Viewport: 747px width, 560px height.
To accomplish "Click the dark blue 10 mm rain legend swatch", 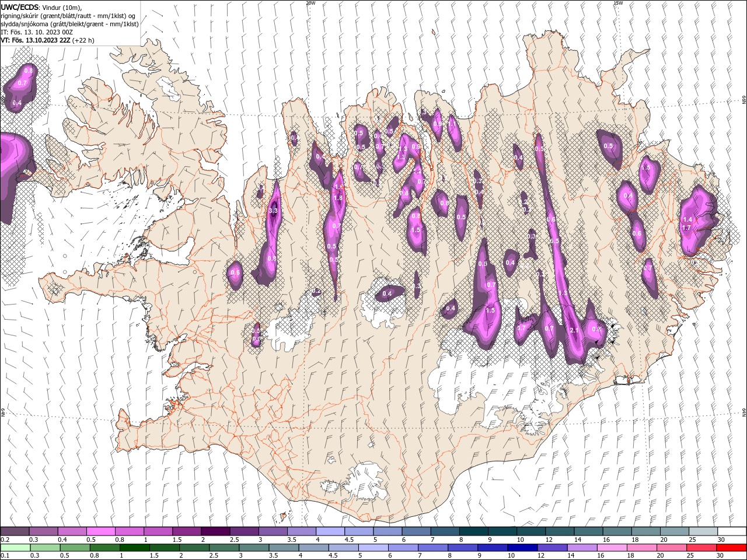I will [x=521, y=548].
